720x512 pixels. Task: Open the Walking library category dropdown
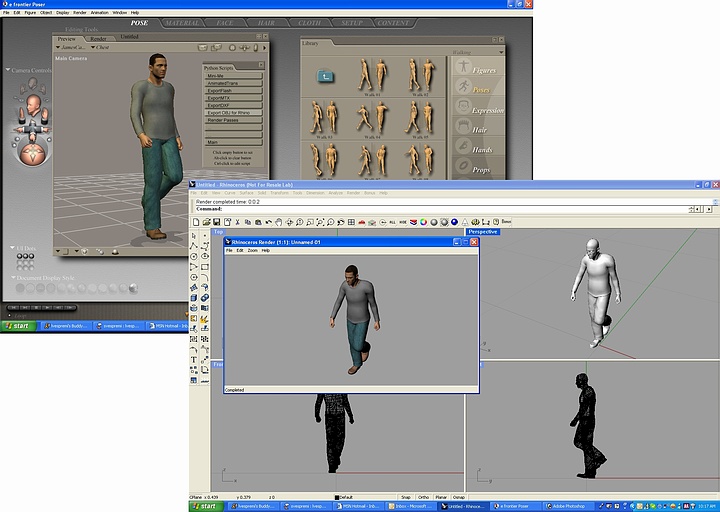[501, 52]
